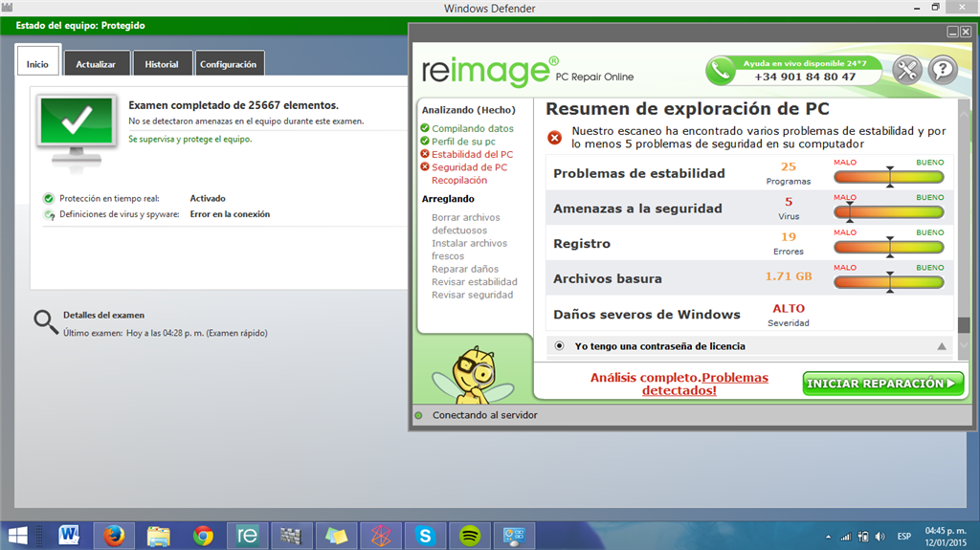Click the Archivos basura gauge bar
Viewport: 980px width, 550px height.
coord(889,282)
